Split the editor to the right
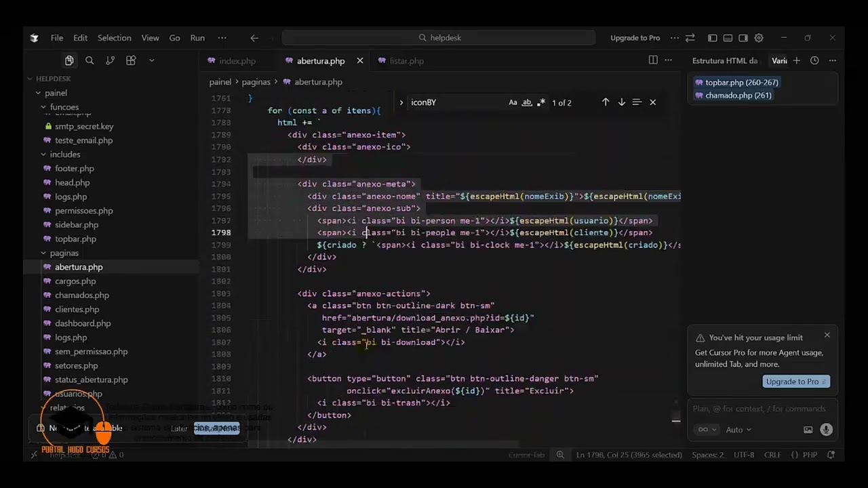The height and width of the screenshot is (488, 868). click(653, 60)
